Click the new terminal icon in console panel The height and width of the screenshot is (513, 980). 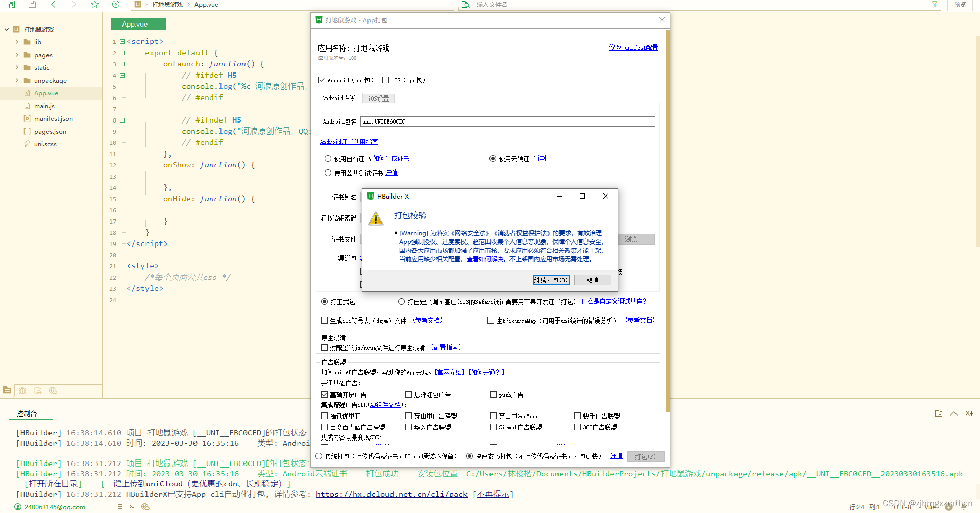(x=939, y=413)
